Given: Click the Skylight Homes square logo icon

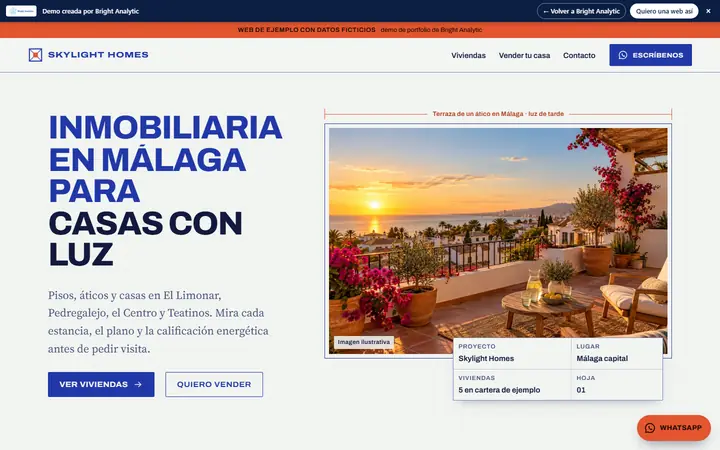Looking at the screenshot, I should pyautogui.click(x=35, y=55).
